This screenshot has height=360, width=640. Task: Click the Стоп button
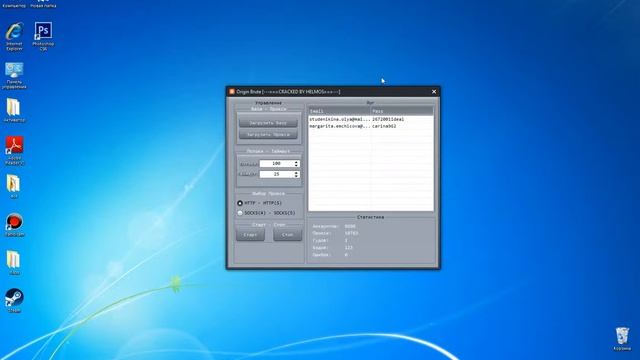[287, 235]
